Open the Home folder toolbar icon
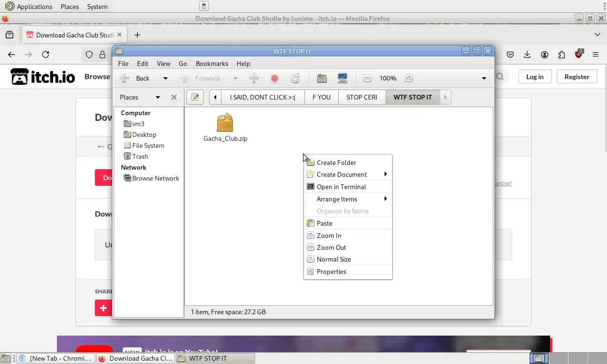This screenshot has width=607, height=364. pos(322,78)
